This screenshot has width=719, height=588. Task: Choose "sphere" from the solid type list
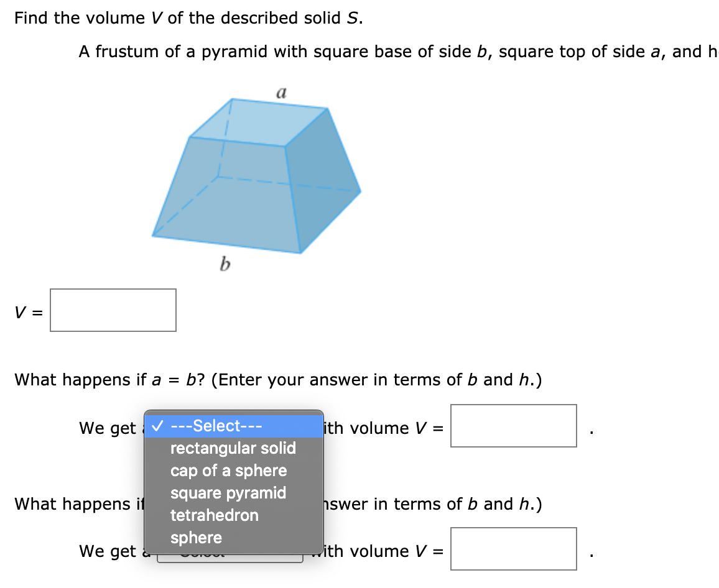pyautogui.click(x=197, y=538)
